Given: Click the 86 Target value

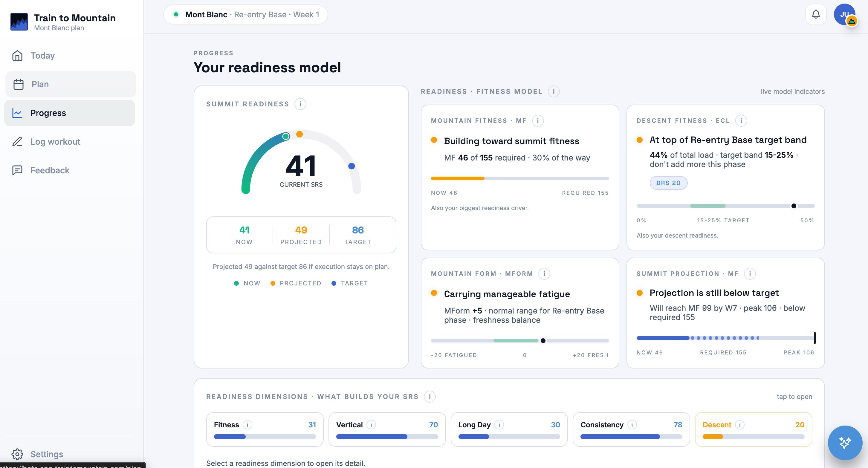Looking at the screenshot, I should click(358, 230).
